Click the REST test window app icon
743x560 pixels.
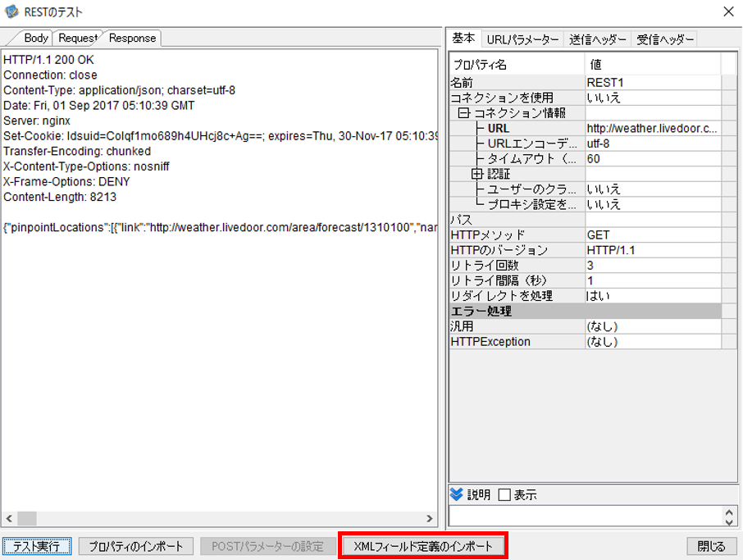tap(11, 11)
